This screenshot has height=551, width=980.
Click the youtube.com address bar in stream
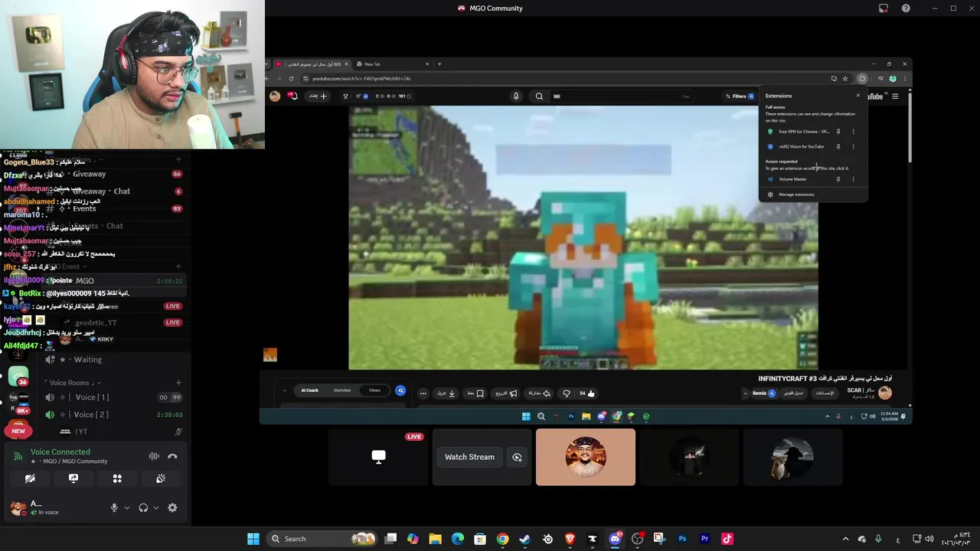coord(567,78)
